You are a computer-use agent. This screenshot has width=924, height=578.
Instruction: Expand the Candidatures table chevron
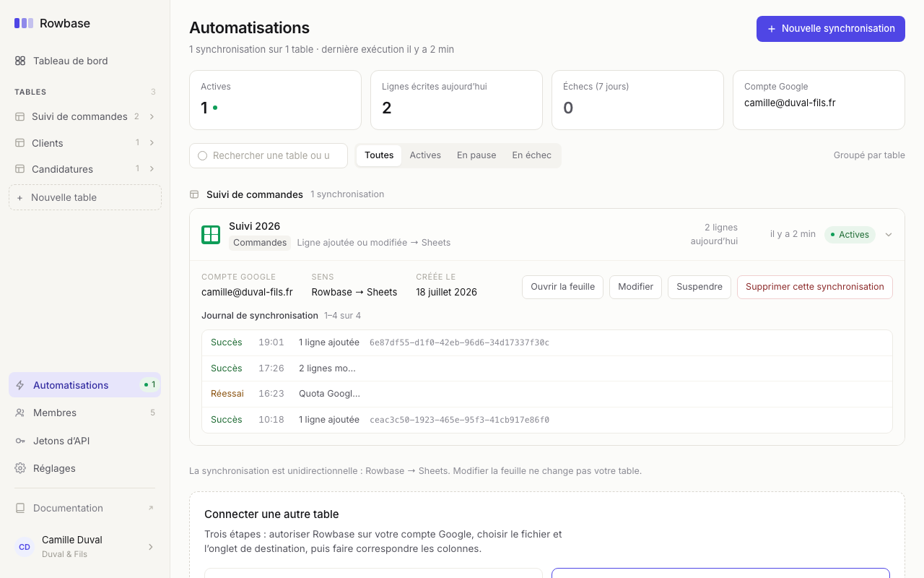tap(152, 169)
